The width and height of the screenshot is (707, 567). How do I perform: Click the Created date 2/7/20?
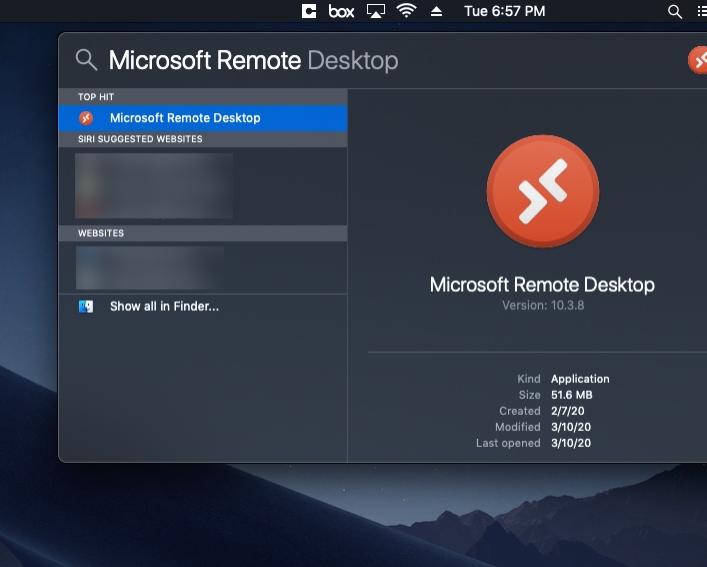tap(567, 411)
